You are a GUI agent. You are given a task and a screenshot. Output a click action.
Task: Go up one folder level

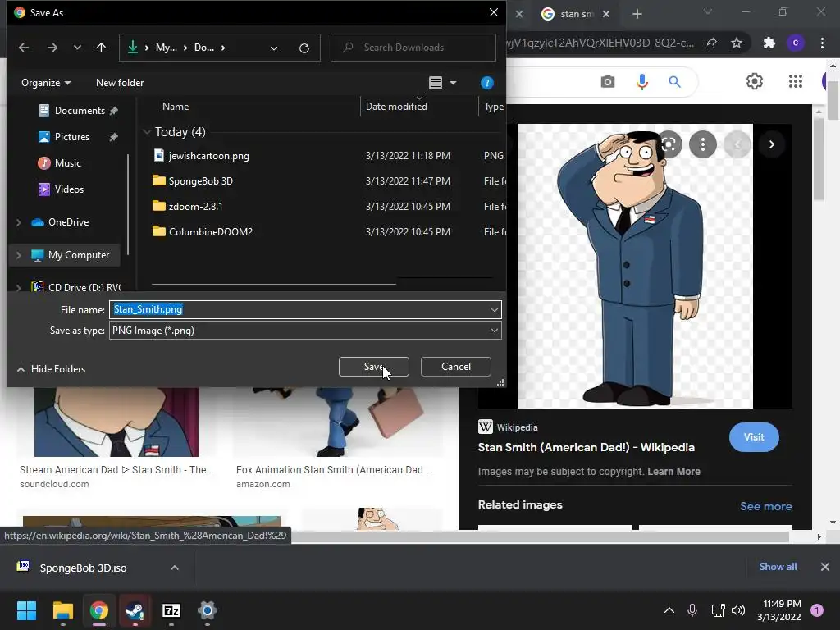coord(101,48)
